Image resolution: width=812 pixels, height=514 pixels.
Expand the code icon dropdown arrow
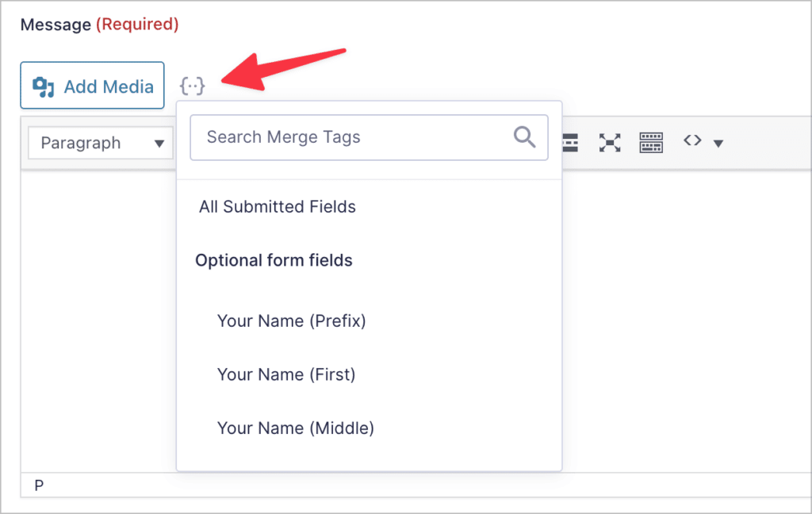click(718, 144)
